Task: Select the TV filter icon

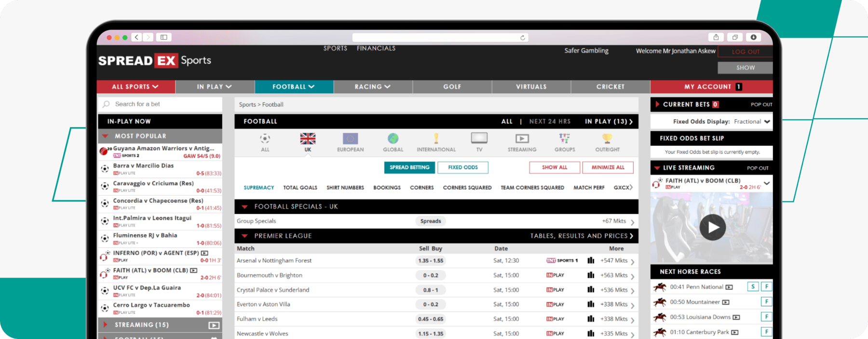Action: click(479, 139)
